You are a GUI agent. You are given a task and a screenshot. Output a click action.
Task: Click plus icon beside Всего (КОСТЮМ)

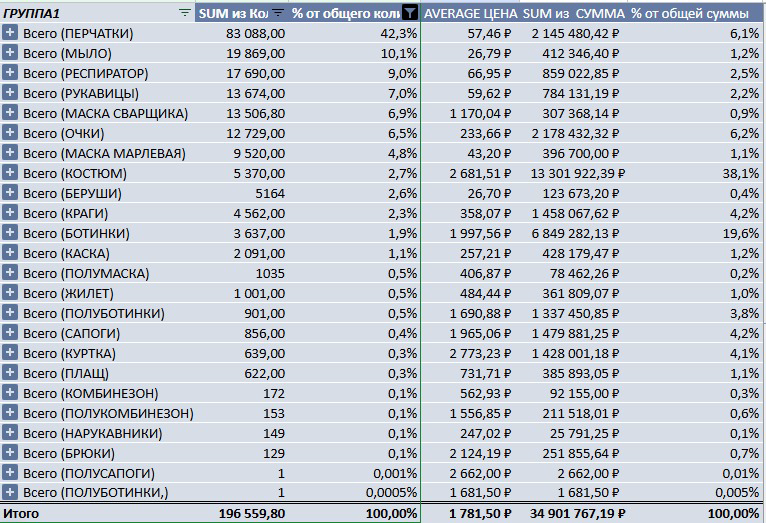pos(10,173)
